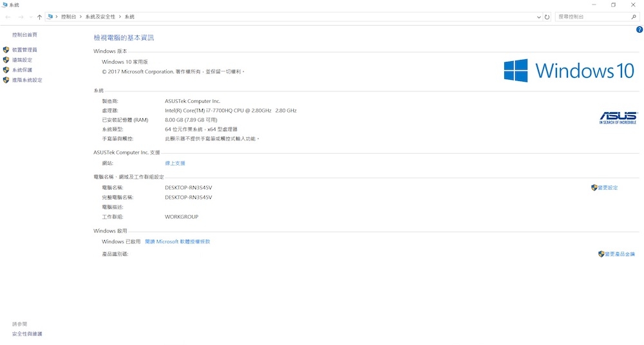Expand chevron after computer icon in address bar

point(57,17)
